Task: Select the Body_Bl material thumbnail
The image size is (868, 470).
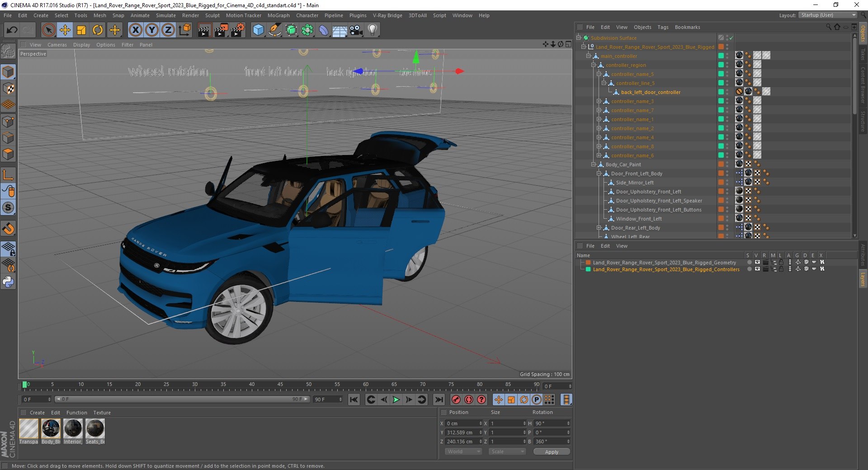Action: pyautogui.click(x=51, y=428)
